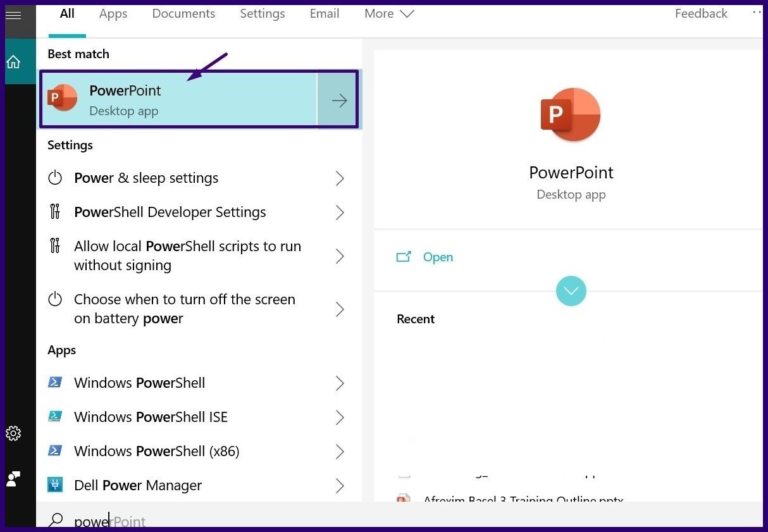Select the Home sidebar icon
Image resolution: width=768 pixels, height=532 pixels.
13,62
